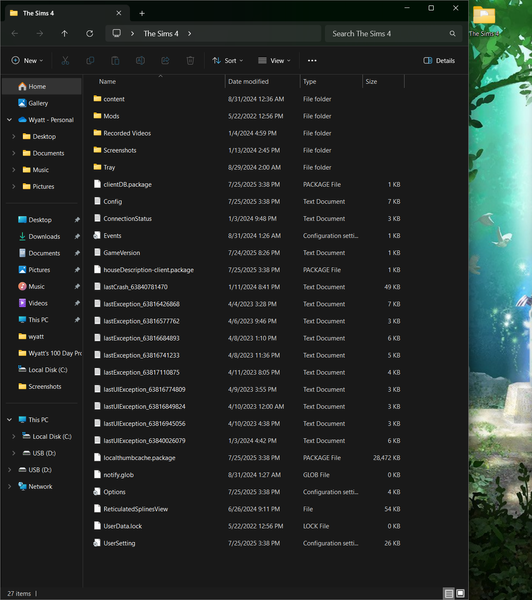Select the Events configuration file icon
Image resolution: width=532 pixels, height=600 pixels.
tap(97, 235)
